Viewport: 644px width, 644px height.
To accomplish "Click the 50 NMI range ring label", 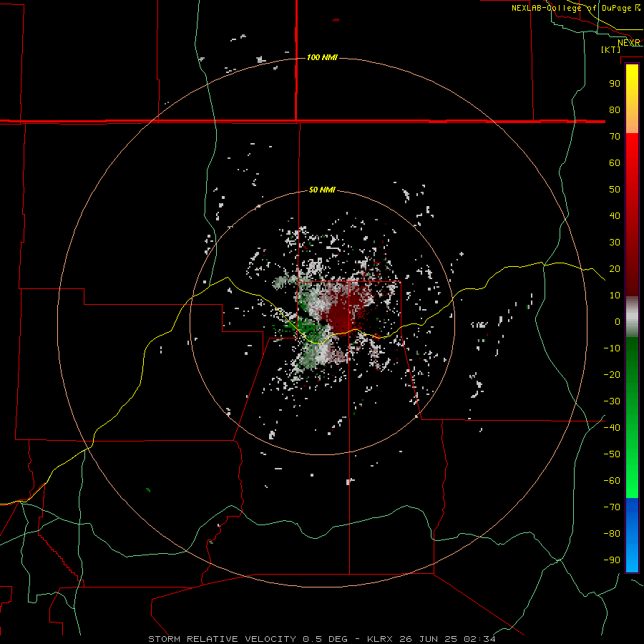I will coord(322,190).
